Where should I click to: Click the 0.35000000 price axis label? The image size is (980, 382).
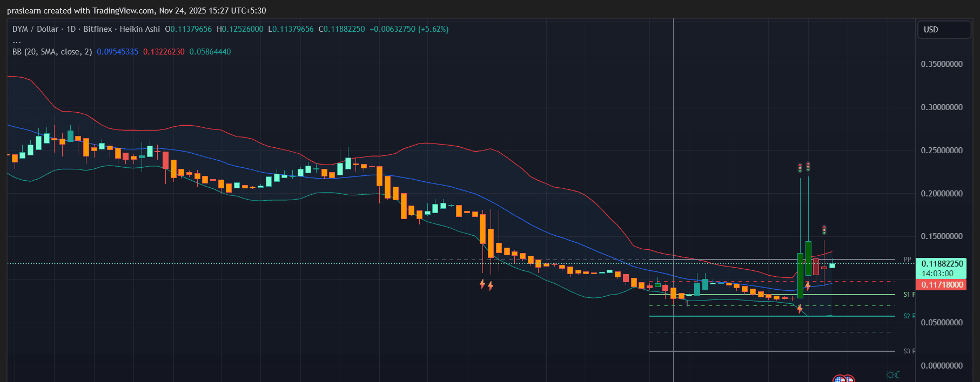coord(942,64)
